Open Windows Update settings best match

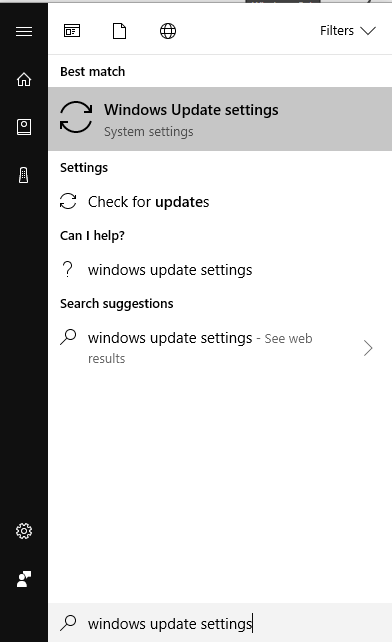click(220, 119)
